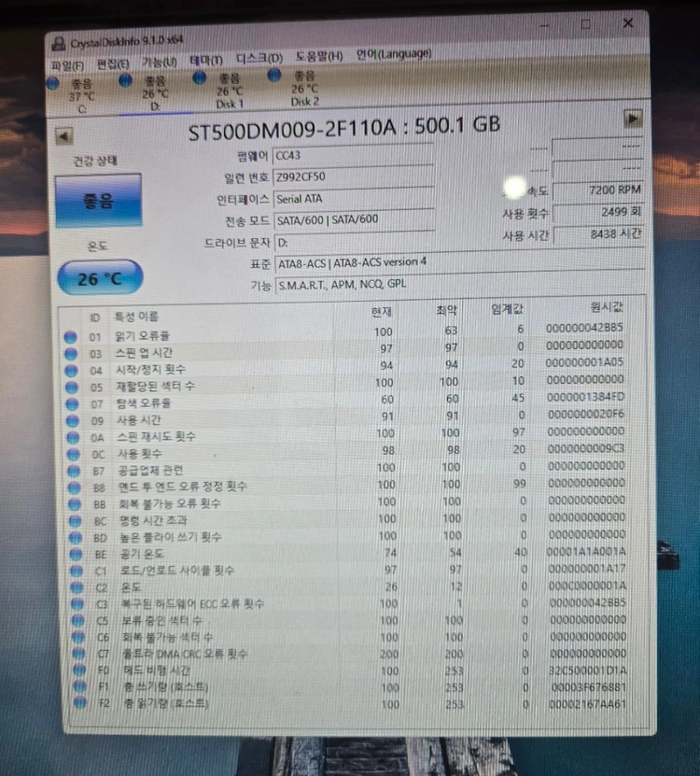Click the 26 °C temperature button

point(100,277)
